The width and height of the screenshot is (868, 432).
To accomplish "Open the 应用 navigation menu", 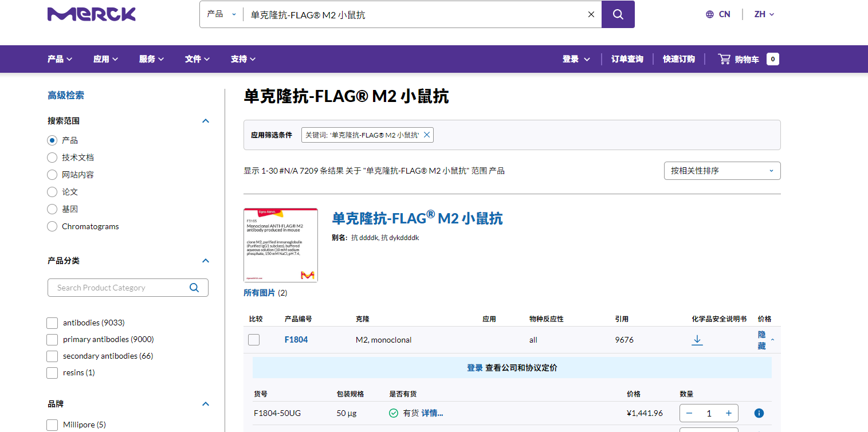I will point(105,59).
